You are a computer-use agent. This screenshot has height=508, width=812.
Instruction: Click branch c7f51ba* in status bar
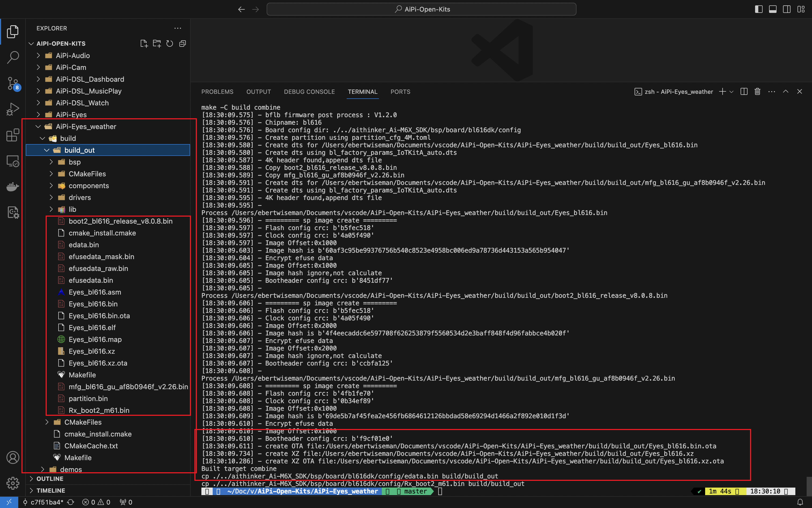(43, 502)
